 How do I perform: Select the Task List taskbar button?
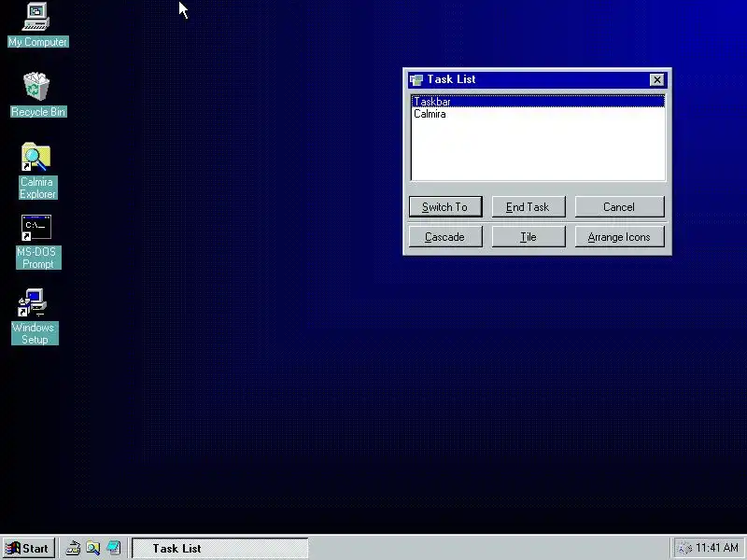(x=220, y=548)
